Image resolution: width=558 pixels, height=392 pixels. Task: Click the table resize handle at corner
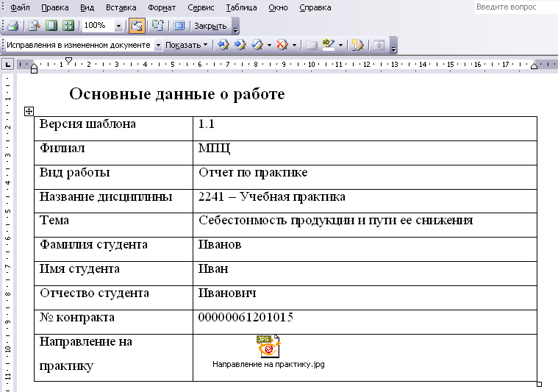pyautogui.click(x=539, y=384)
